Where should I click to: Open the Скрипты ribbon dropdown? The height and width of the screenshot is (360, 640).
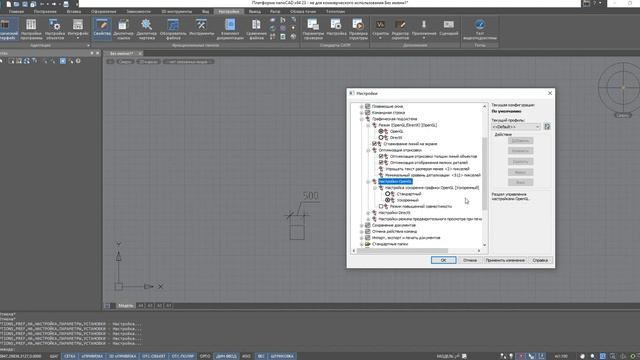pos(380,29)
